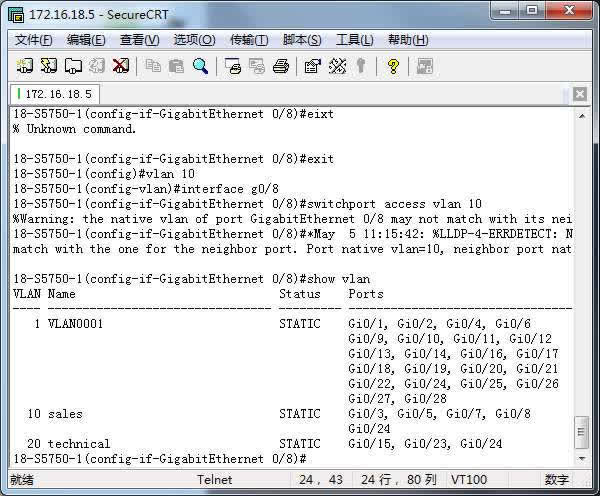Click the Print printer icon
Screen dimensions: 600x496
281,66
